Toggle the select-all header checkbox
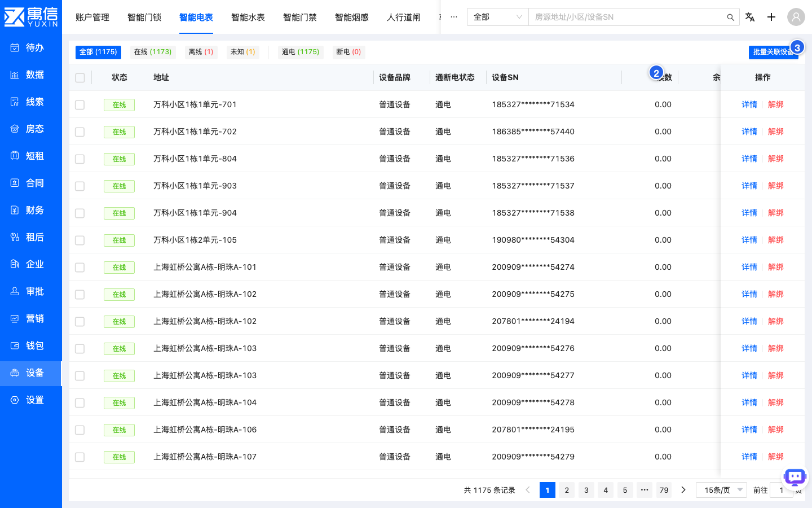The width and height of the screenshot is (812, 508). [x=80, y=78]
